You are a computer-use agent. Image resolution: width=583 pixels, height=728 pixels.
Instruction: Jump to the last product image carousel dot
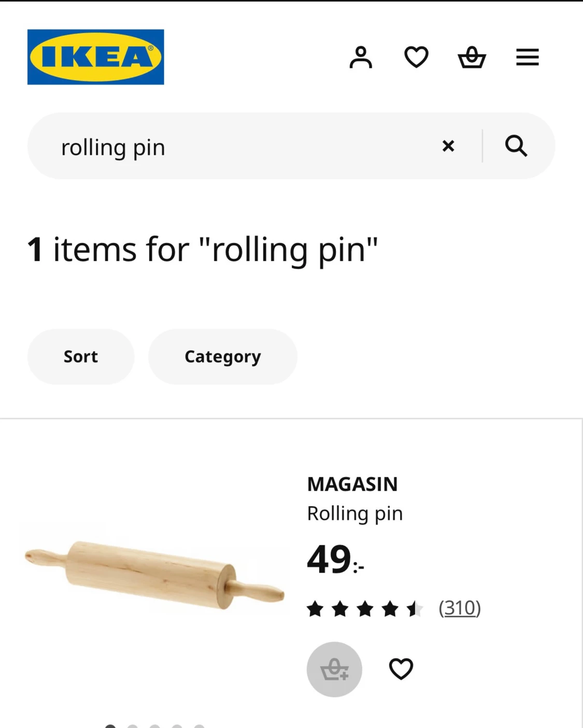point(200,726)
